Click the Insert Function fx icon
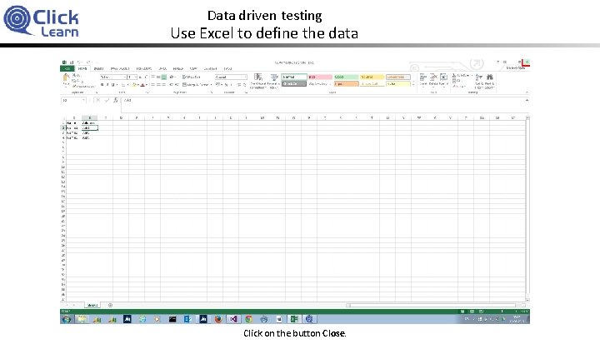Viewport: 600px width, 364px height. pos(116,100)
